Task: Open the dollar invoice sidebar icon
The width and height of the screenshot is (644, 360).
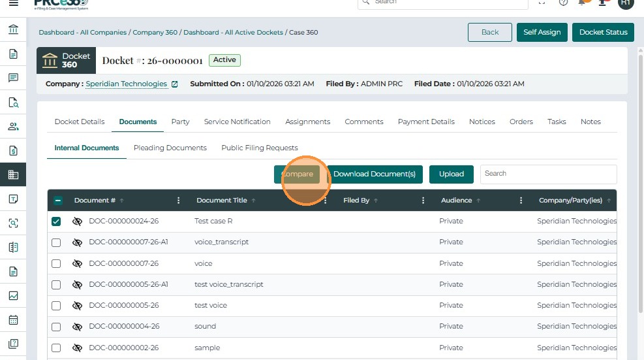Action: pyautogui.click(x=13, y=150)
